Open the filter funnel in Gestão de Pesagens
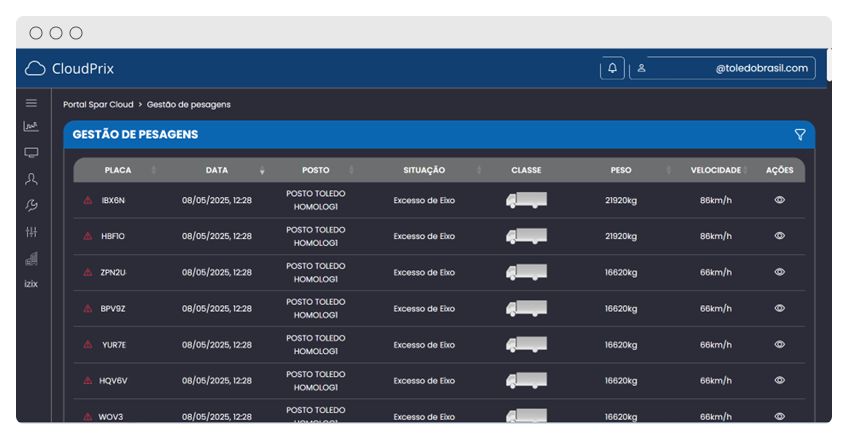848x440 pixels. [799, 135]
